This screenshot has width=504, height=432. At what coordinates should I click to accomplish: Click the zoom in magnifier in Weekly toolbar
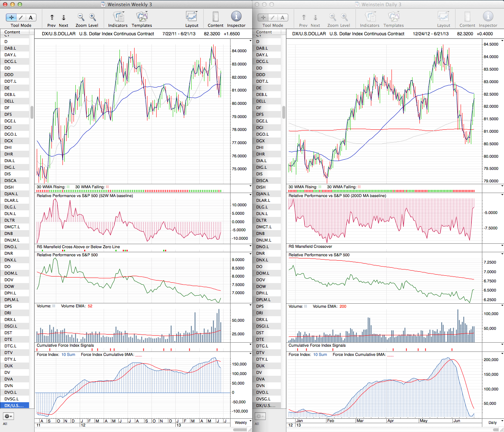[x=93, y=17]
